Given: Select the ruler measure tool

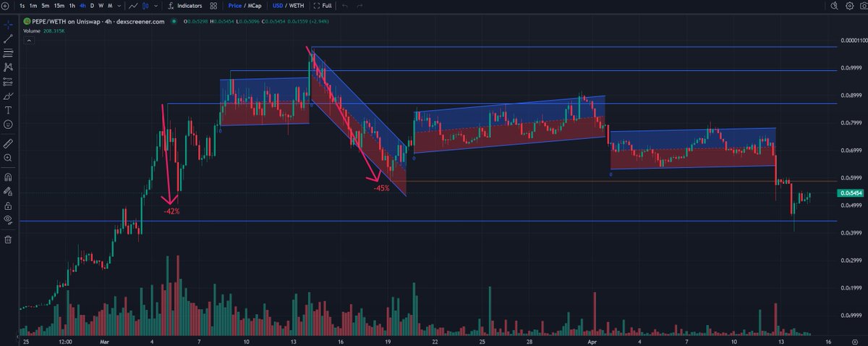Looking at the screenshot, I should tap(8, 143).
